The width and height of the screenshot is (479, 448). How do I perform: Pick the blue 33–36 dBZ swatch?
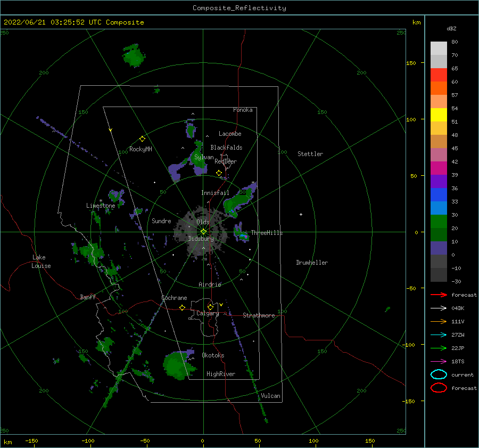tap(439, 195)
